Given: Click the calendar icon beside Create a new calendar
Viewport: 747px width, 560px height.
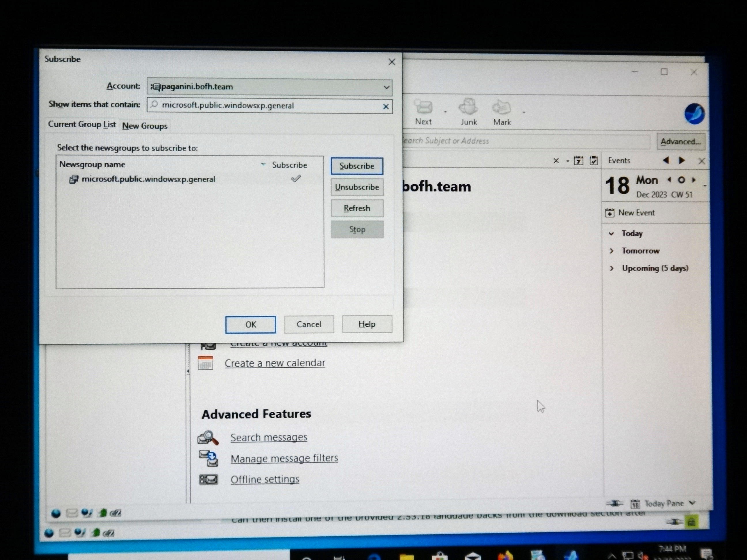Looking at the screenshot, I should point(205,363).
